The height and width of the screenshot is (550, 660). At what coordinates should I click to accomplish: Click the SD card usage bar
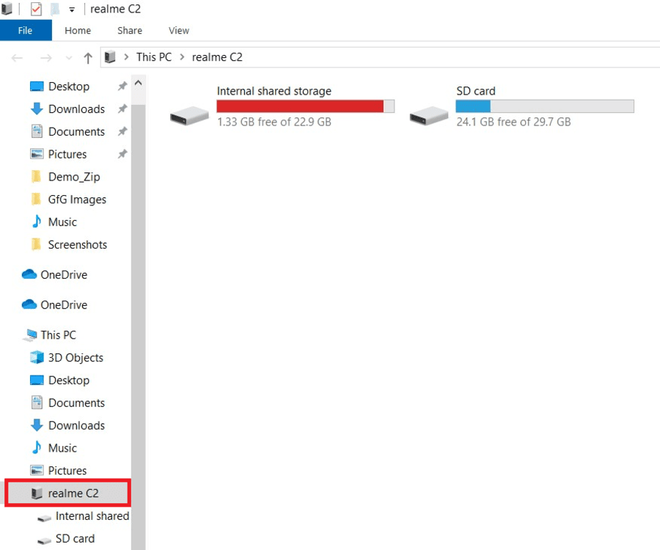(545, 106)
